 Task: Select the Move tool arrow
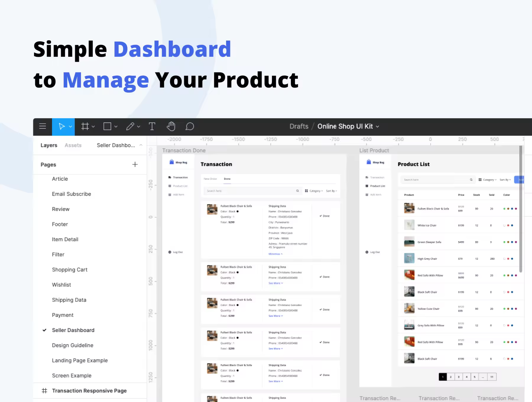pyautogui.click(x=61, y=127)
